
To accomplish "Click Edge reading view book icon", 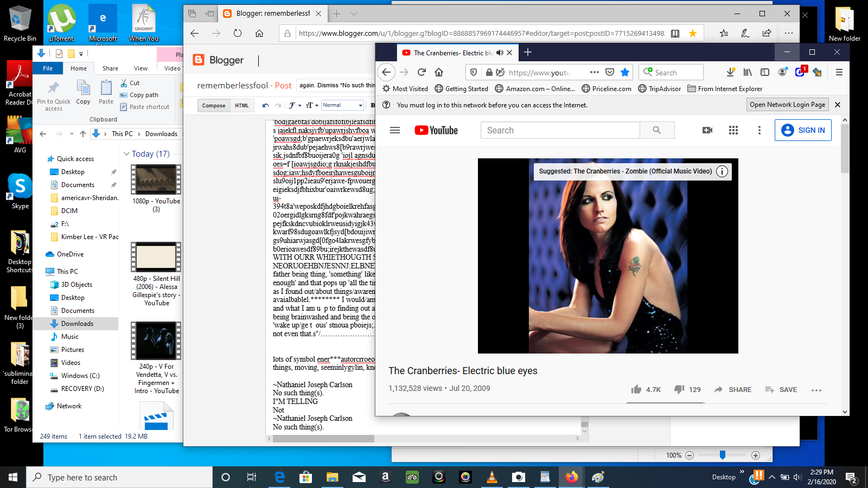I will coord(675,33).
